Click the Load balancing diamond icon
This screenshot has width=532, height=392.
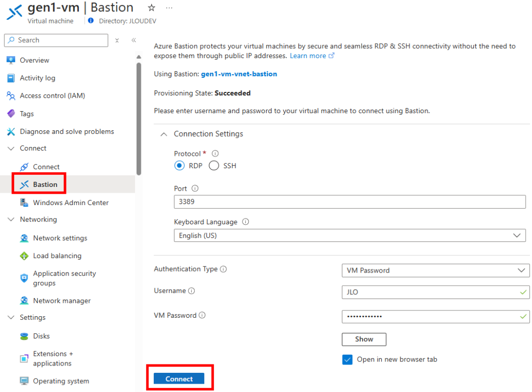coord(24,255)
